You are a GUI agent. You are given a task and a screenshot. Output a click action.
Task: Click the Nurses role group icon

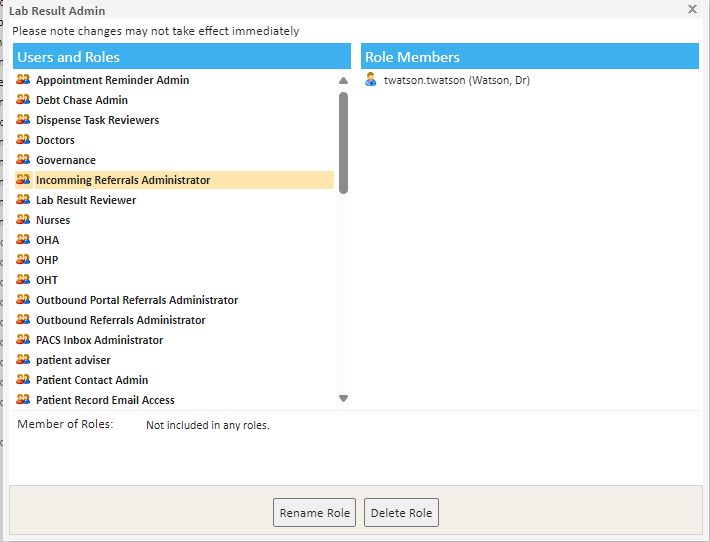[23, 220]
